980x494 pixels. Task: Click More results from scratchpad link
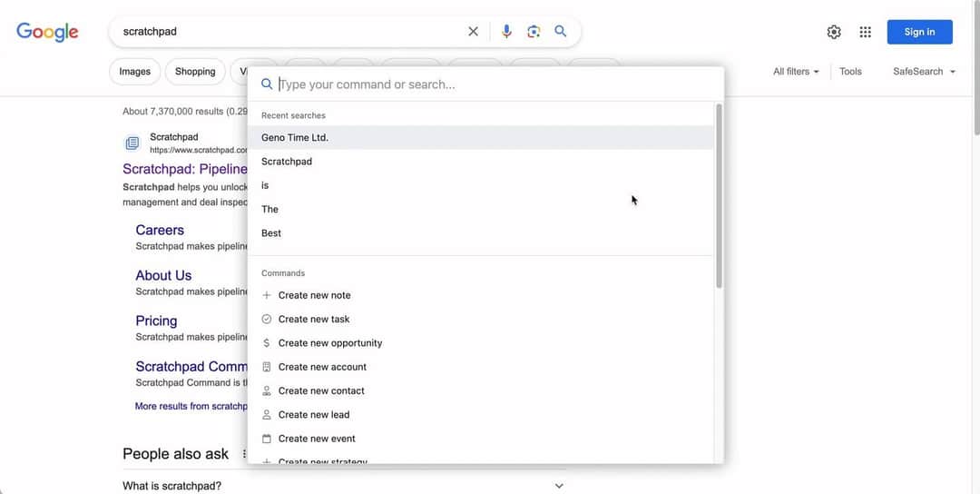[x=191, y=406]
